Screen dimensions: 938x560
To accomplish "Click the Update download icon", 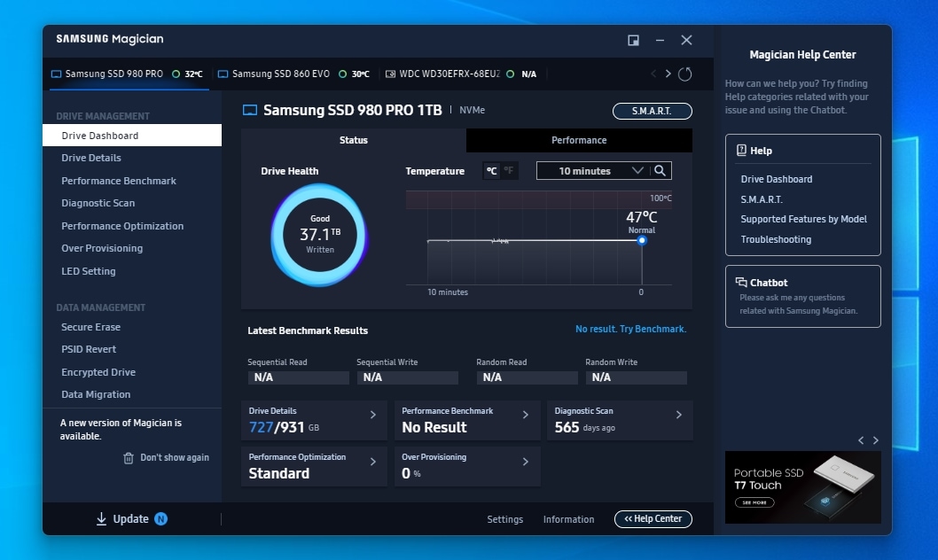I will pyautogui.click(x=101, y=519).
